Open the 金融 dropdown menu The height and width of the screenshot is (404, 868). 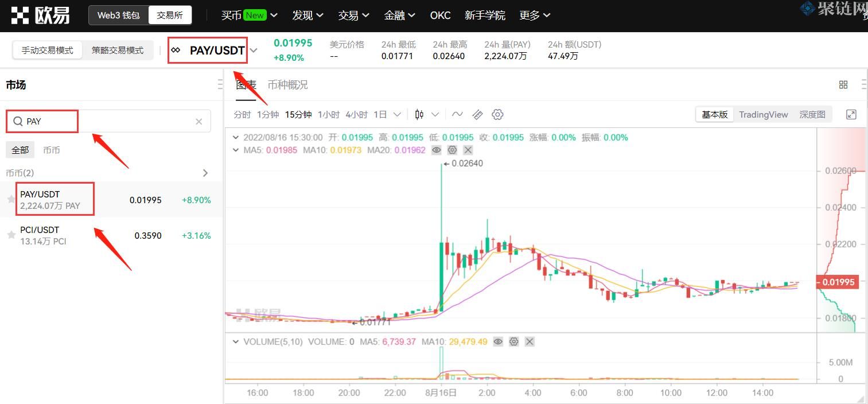(400, 15)
